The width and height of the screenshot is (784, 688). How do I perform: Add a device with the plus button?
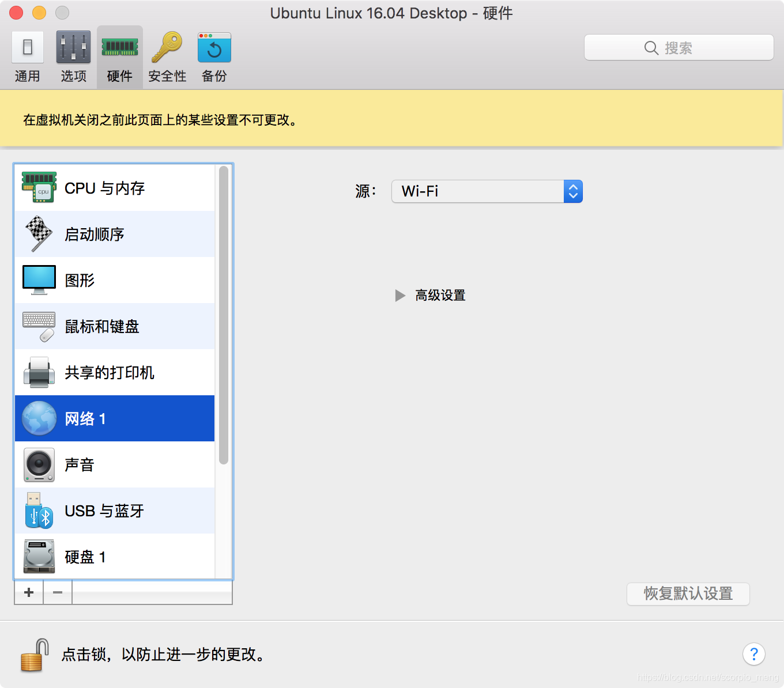click(29, 592)
